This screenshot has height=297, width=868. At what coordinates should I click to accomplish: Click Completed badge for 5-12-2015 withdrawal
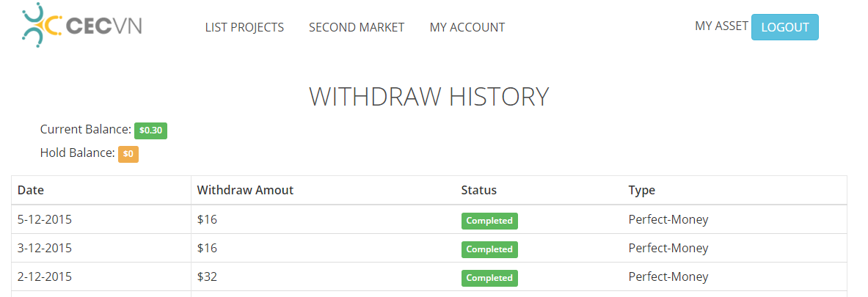[x=489, y=221]
